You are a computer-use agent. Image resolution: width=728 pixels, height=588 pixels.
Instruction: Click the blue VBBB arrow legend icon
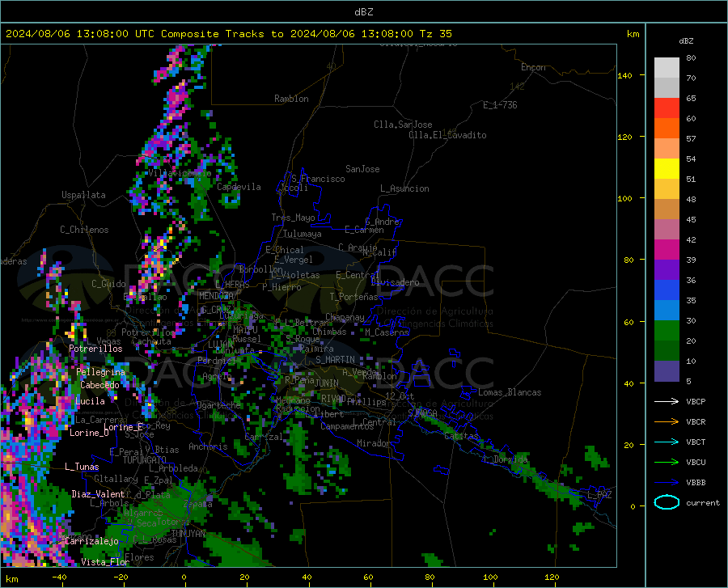tap(667, 483)
